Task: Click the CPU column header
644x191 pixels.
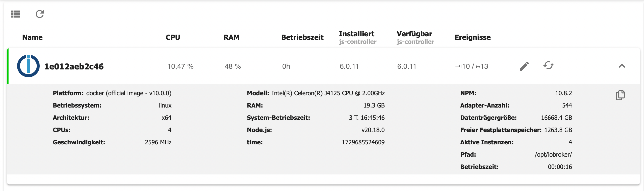Action: [x=173, y=37]
